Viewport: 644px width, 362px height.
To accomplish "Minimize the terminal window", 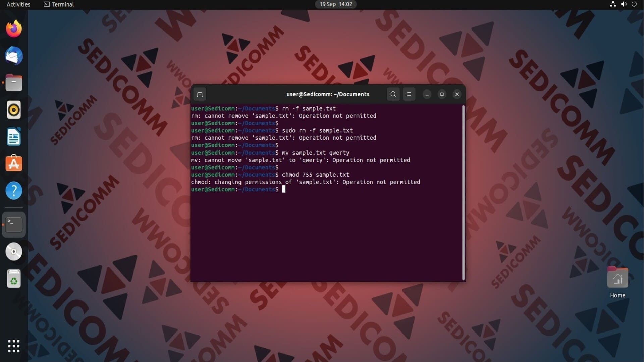I will pyautogui.click(x=427, y=94).
